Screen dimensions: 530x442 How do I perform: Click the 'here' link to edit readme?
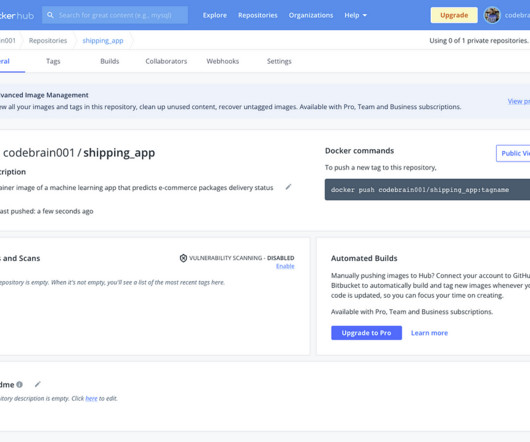pos(91,398)
